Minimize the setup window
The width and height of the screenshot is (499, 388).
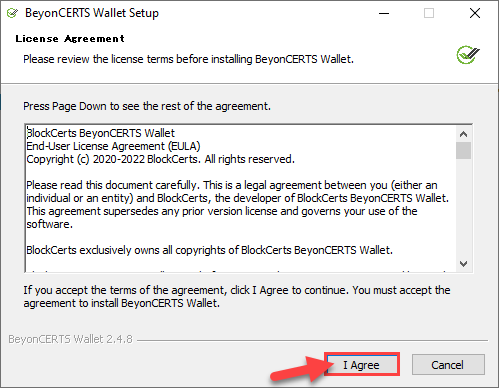tap(384, 13)
